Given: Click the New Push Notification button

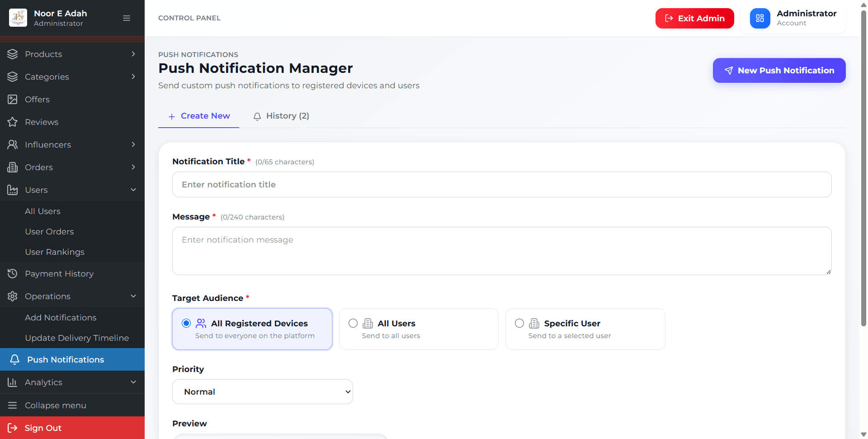Looking at the screenshot, I should [x=779, y=70].
